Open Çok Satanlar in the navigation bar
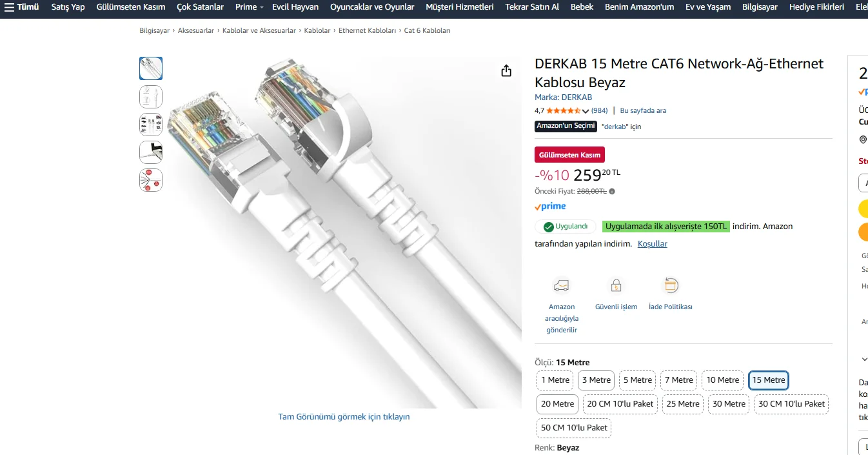The width and height of the screenshot is (868, 455). (200, 7)
